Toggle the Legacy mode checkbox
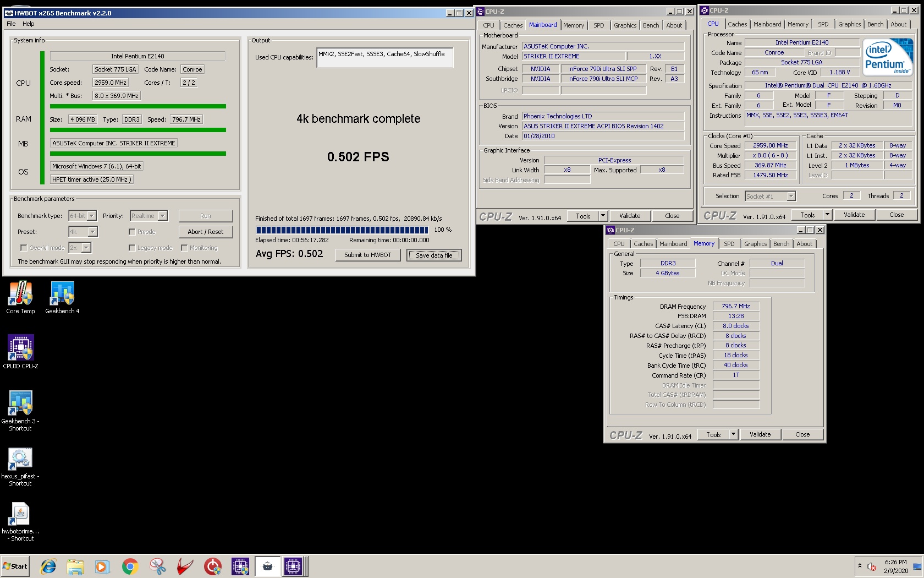Screen dimensions: 924x578 (x=132, y=248)
